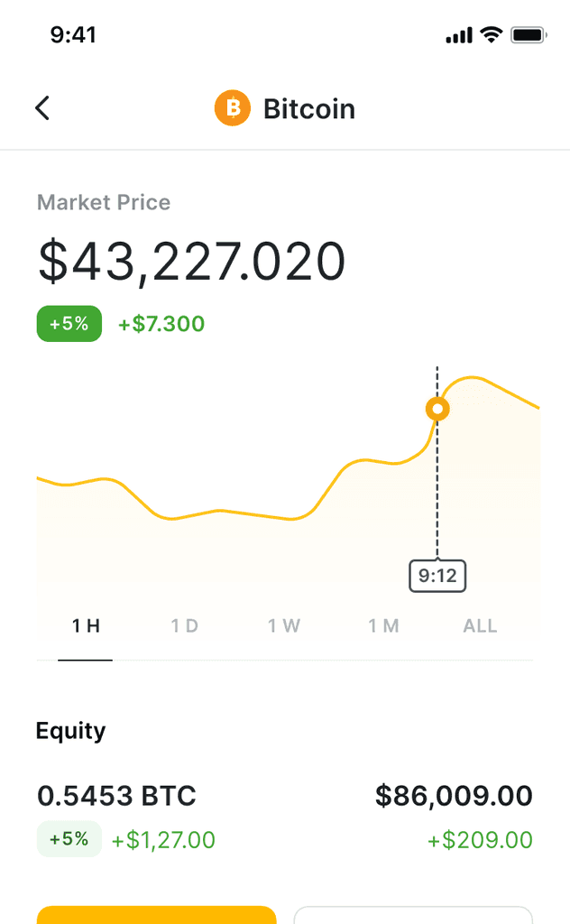The height and width of the screenshot is (924, 570).
Task: Show the ALL time chart range
Action: click(x=480, y=626)
